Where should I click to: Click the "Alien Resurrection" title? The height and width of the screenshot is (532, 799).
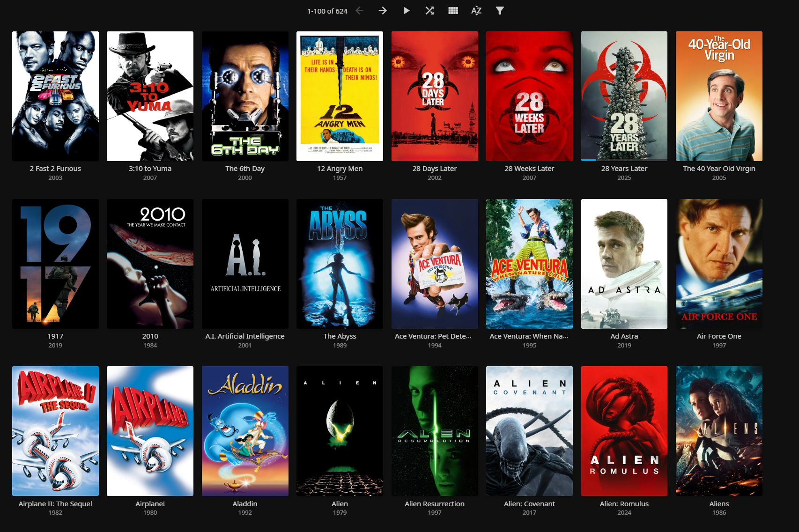435,504
